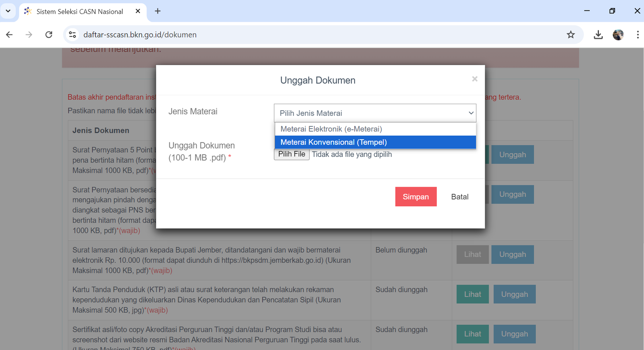Image resolution: width=644 pixels, height=350 pixels.
Task: Choose Meterai Konvensional (Tempel) option
Action: coord(333,142)
